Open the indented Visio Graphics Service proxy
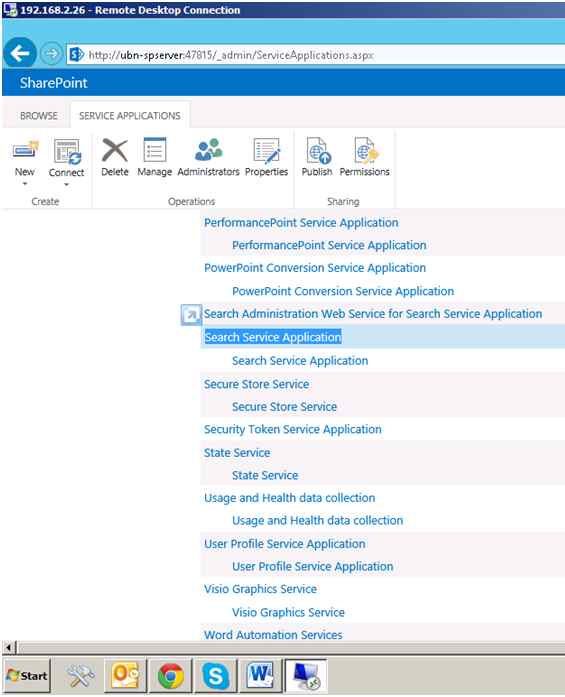This screenshot has width=565, height=697. (x=288, y=612)
